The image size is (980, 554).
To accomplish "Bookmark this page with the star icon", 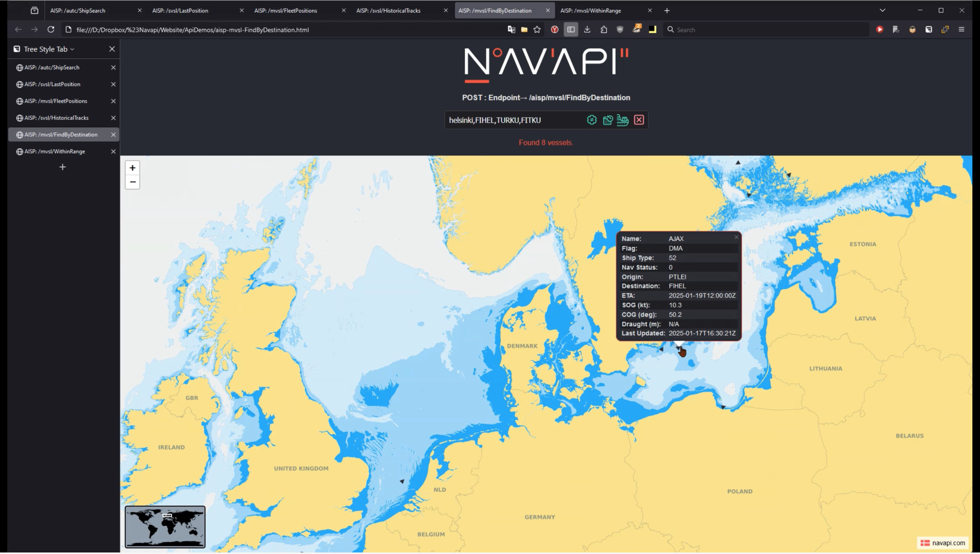I will pos(537,30).
